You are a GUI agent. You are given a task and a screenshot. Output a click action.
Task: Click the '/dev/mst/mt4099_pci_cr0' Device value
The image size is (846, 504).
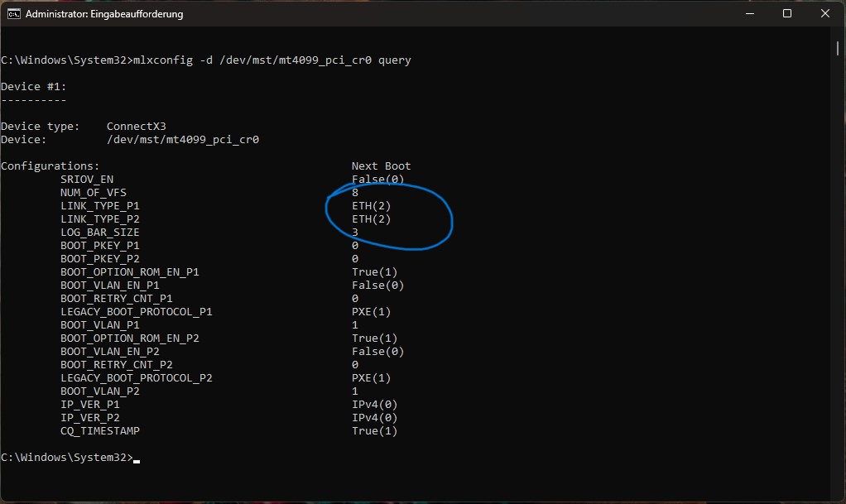(182, 139)
